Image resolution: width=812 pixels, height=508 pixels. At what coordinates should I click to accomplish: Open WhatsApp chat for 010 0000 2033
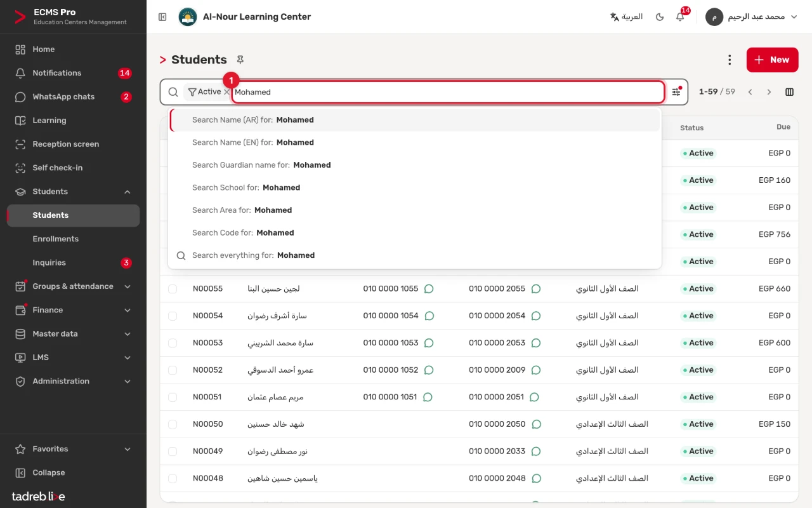coord(536,451)
